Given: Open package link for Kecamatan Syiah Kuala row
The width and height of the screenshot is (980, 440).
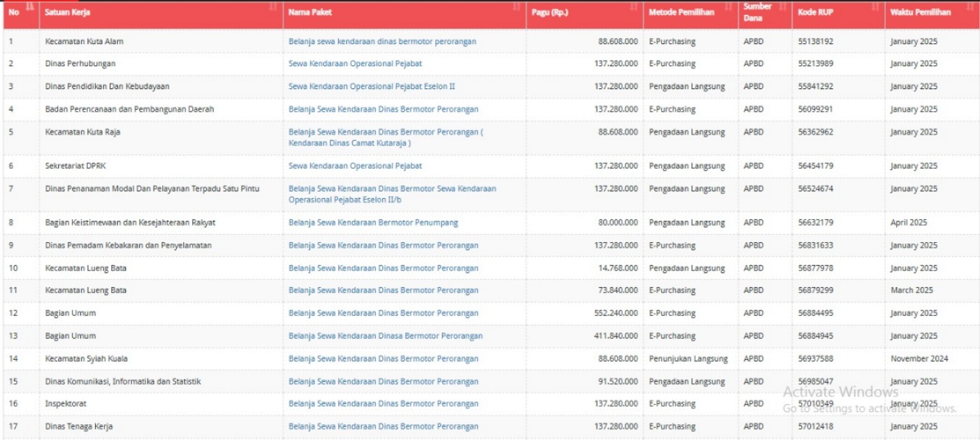Looking at the screenshot, I should click(x=384, y=358).
